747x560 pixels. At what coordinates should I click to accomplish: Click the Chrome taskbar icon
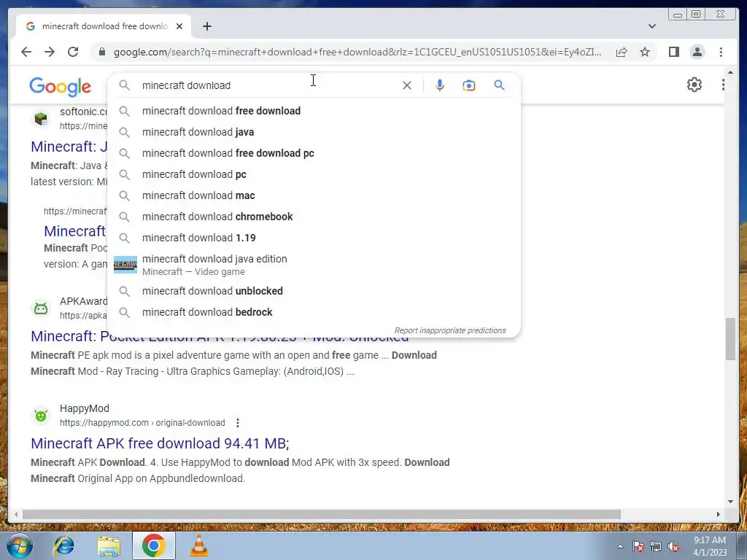tap(153, 545)
